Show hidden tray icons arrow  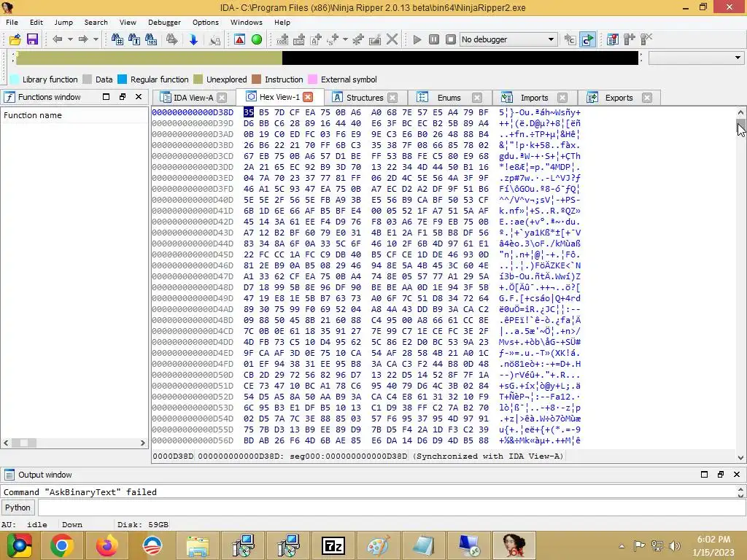pos(622,546)
